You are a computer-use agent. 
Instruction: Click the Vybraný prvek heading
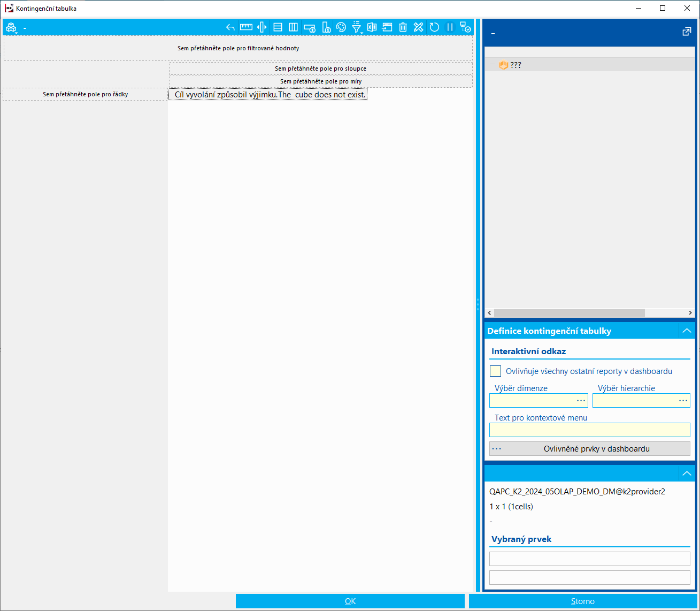pos(521,539)
